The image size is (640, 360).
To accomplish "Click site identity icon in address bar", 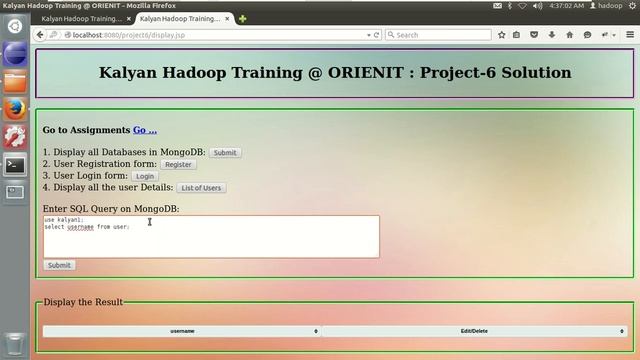I will pos(68,35).
